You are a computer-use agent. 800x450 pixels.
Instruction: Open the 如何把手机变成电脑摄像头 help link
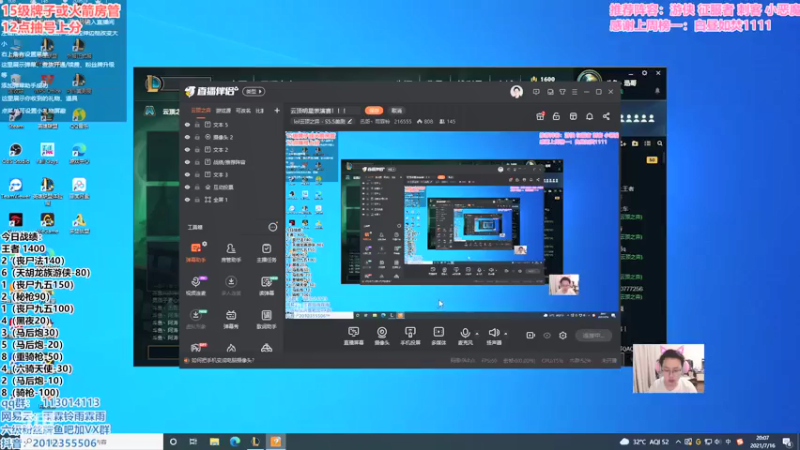click(x=223, y=360)
